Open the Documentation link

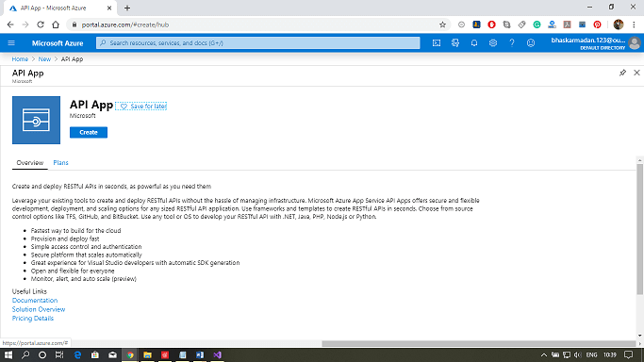coord(35,301)
